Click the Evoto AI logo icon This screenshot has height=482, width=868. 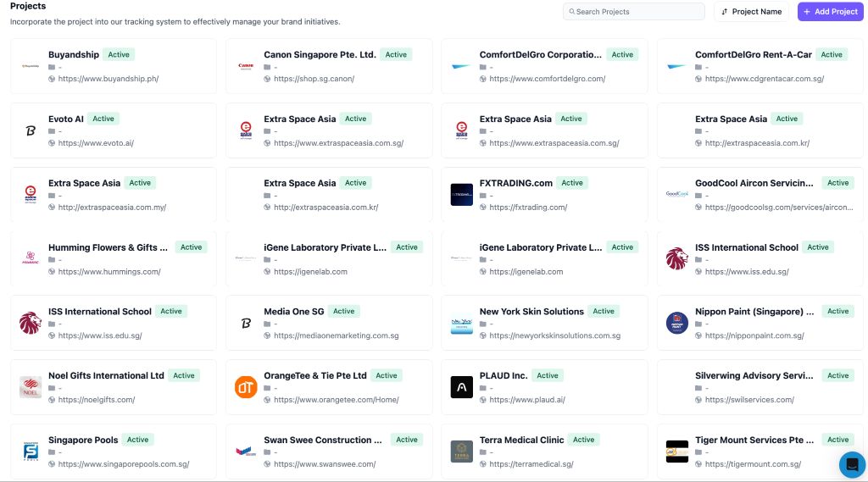click(x=31, y=130)
